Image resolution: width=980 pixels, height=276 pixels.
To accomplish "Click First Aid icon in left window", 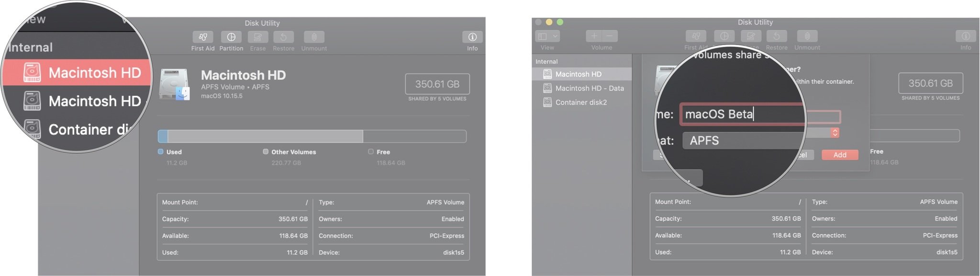I will coord(203,37).
